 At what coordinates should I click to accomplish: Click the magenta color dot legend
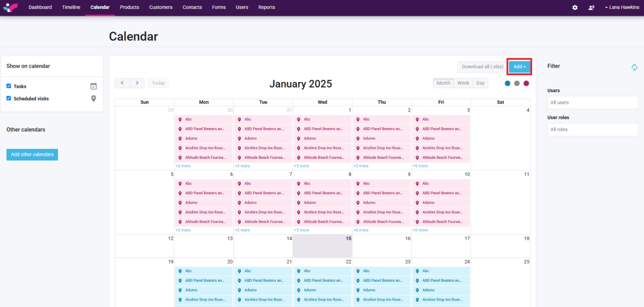(x=526, y=83)
